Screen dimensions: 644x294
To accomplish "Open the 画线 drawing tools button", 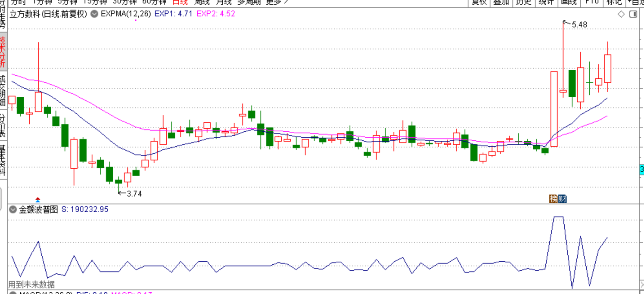I will click(569, 2).
